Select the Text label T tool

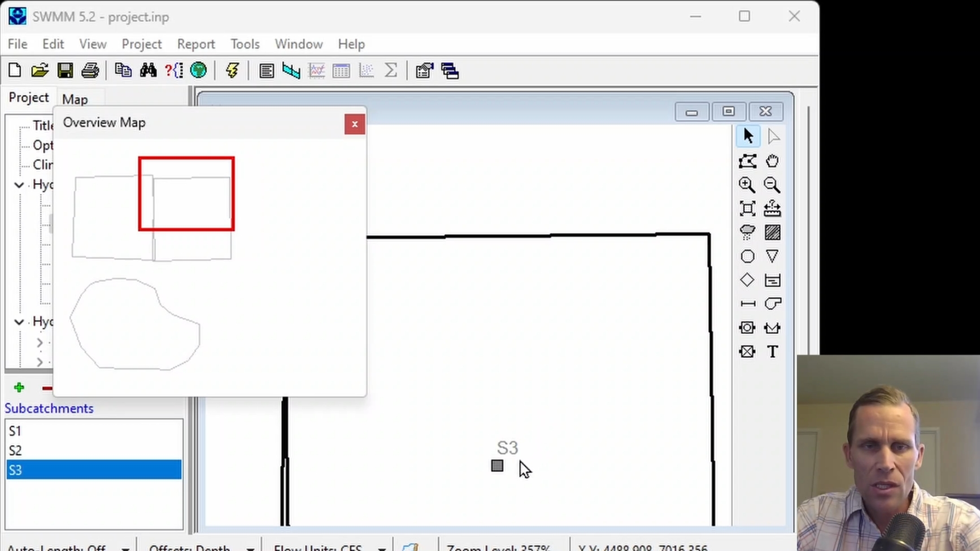click(x=772, y=352)
